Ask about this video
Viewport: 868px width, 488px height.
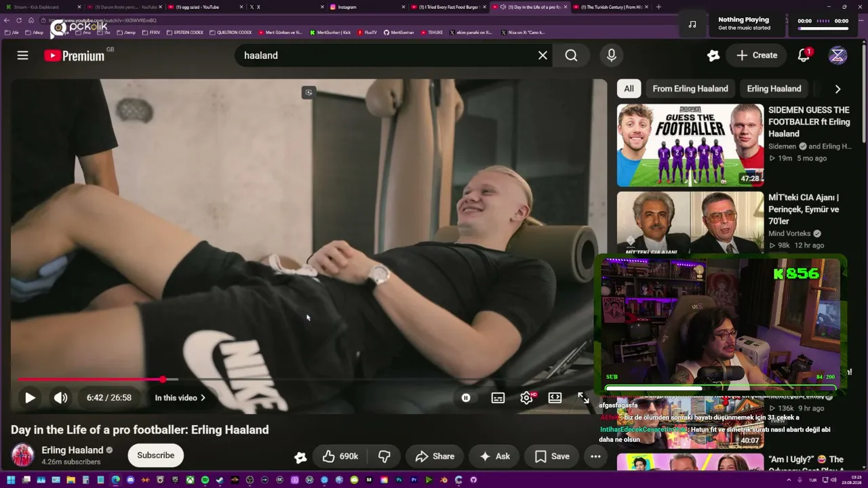click(494, 456)
